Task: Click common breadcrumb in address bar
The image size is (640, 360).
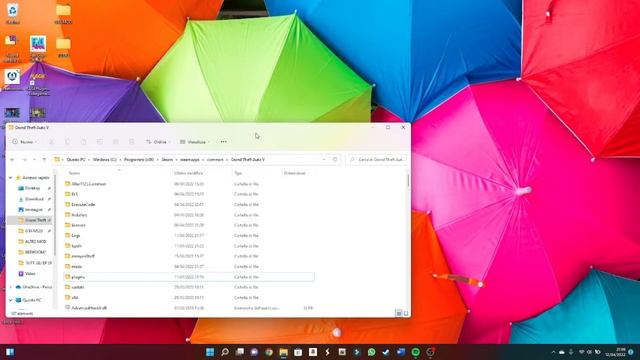Action: (x=215, y=160)
